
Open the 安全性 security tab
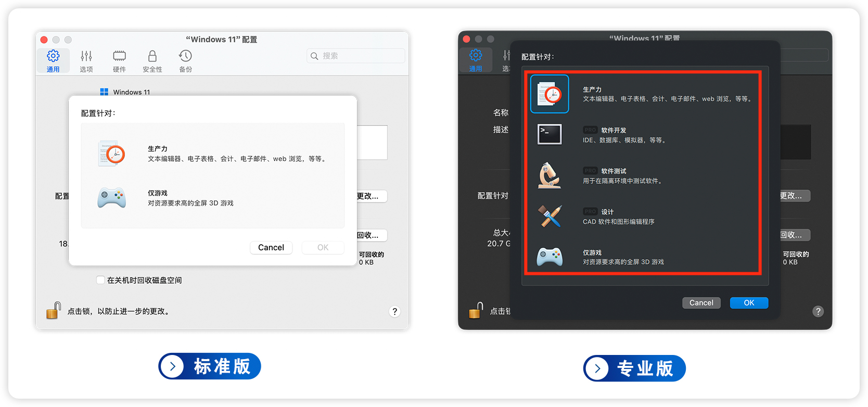152,61
